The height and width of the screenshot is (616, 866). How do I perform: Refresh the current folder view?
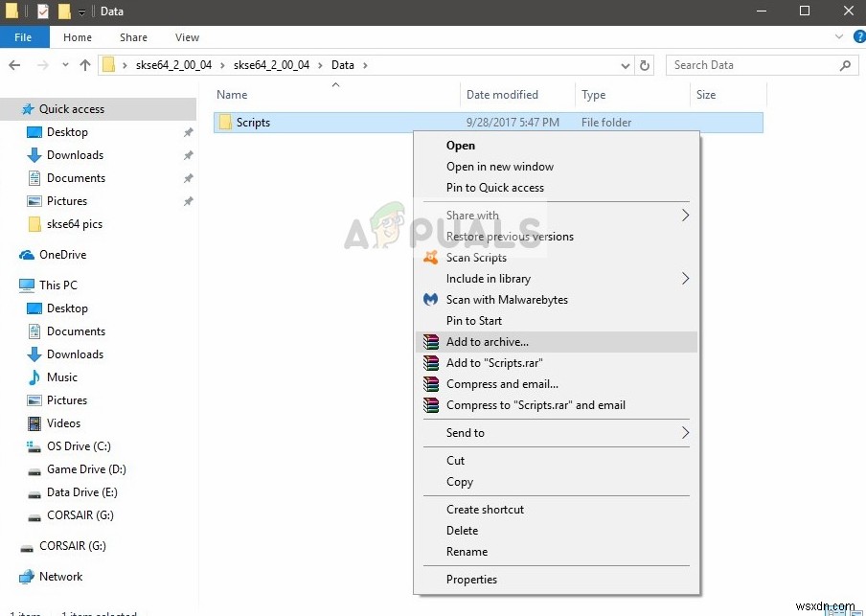[645, 65]
